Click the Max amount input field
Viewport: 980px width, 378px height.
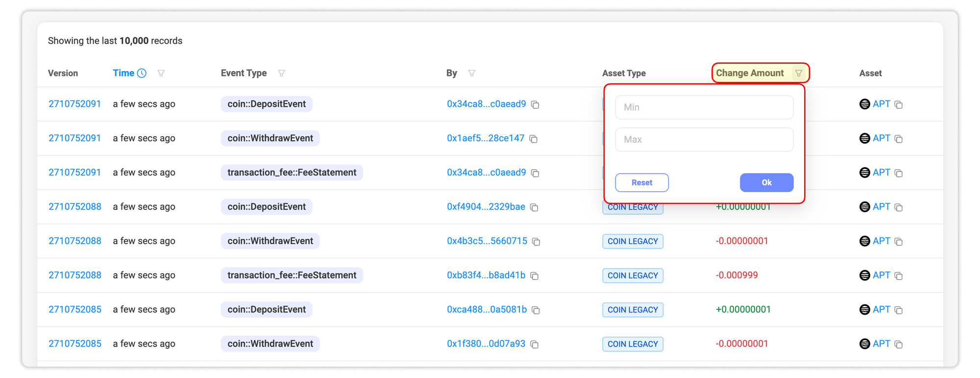pyautogui.click(x=704, y=140)
